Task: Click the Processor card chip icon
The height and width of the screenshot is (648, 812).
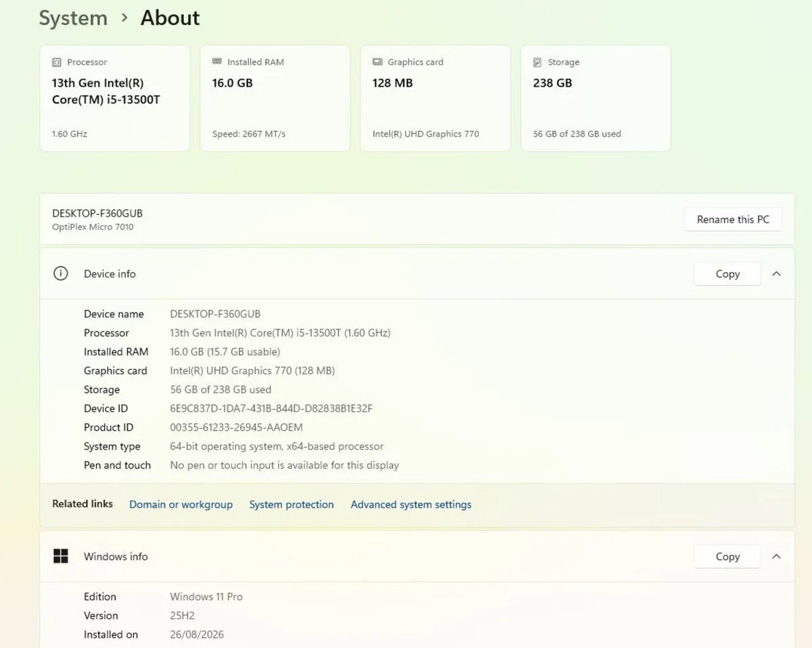Action: 57,62
